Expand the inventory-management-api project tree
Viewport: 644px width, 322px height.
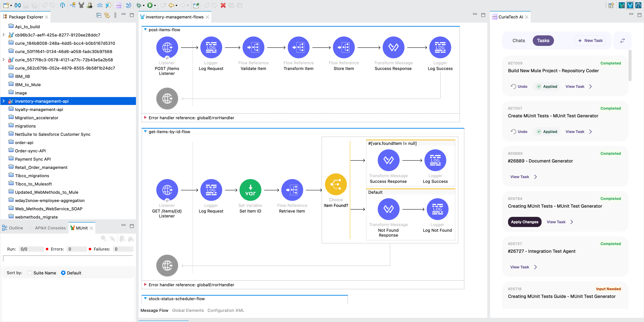click(x=4, y=101)
